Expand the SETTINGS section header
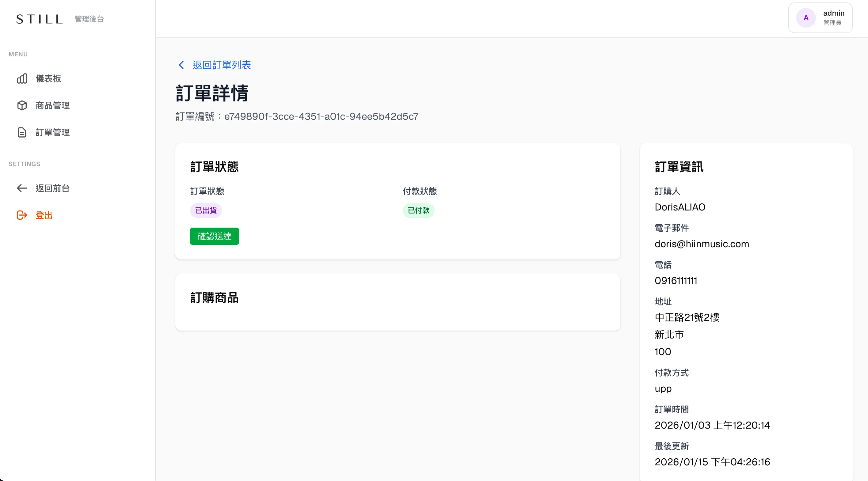 point(24,164)
